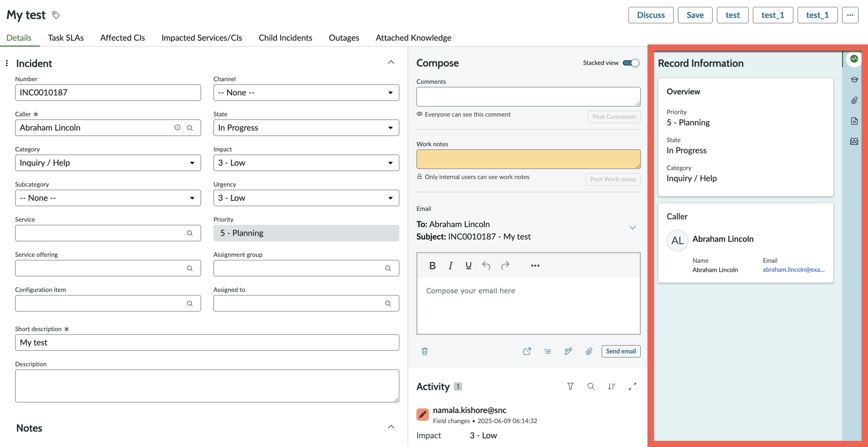
Task: Collapse the Notes section
Action: pyautogui.click(x=391, y=427)
